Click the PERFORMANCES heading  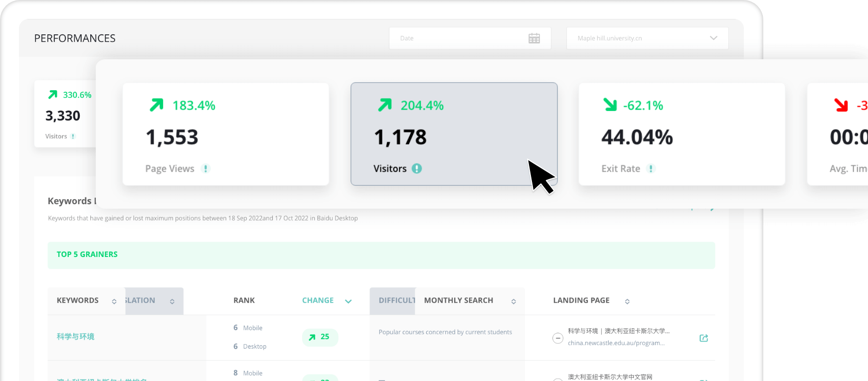point(75,38)
